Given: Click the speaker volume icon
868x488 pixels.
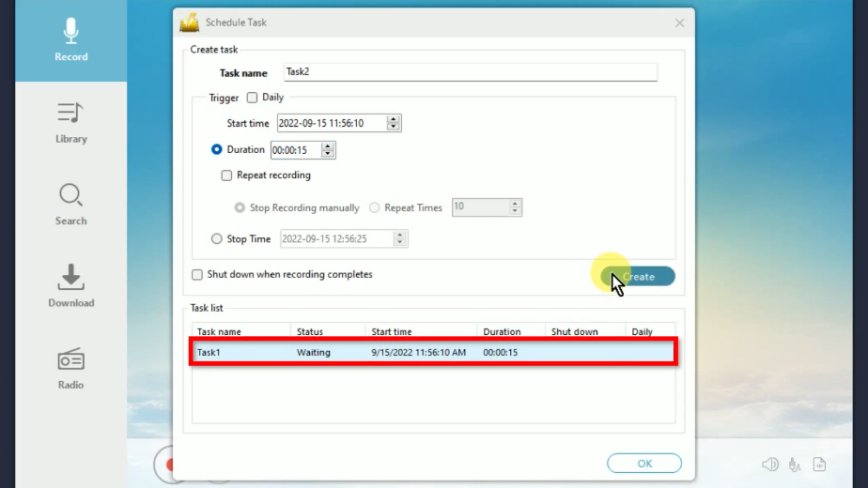Looking at the screenshot, I should click(769, 465).
